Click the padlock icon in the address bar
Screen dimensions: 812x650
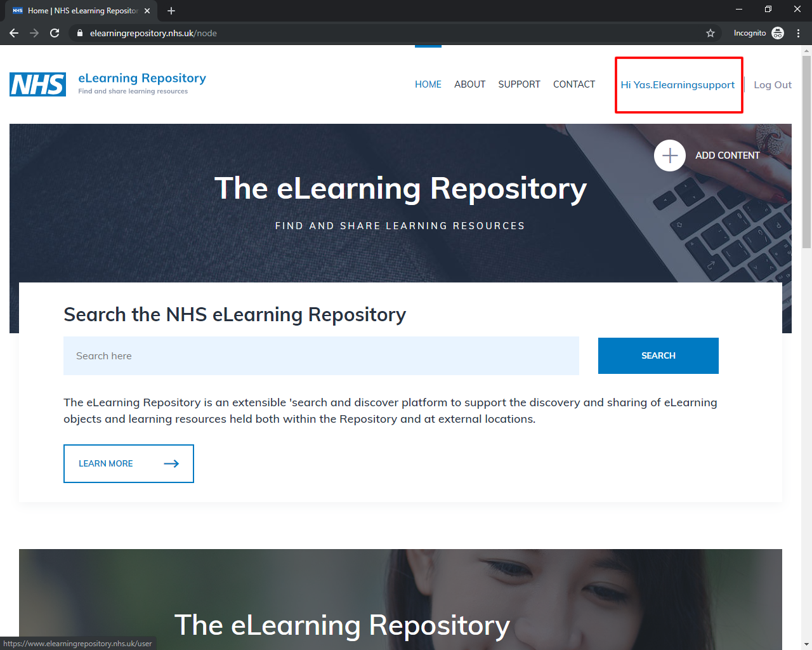pos(79,32)
